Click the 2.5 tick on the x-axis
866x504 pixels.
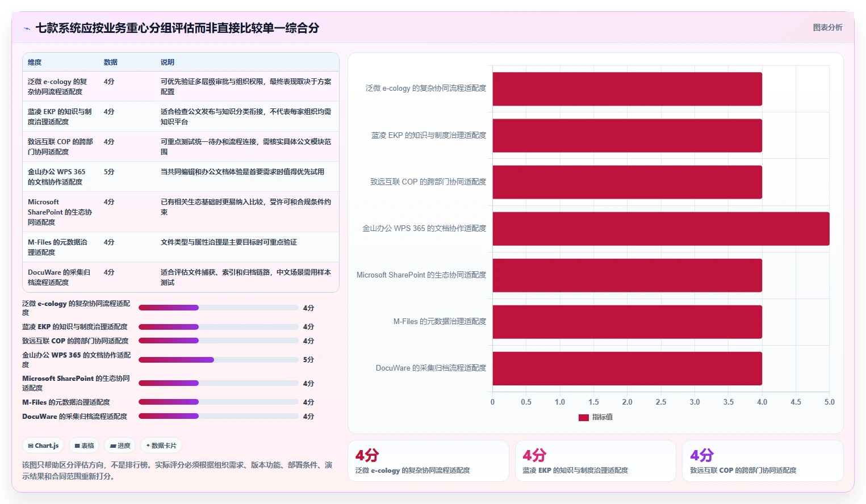661,402
